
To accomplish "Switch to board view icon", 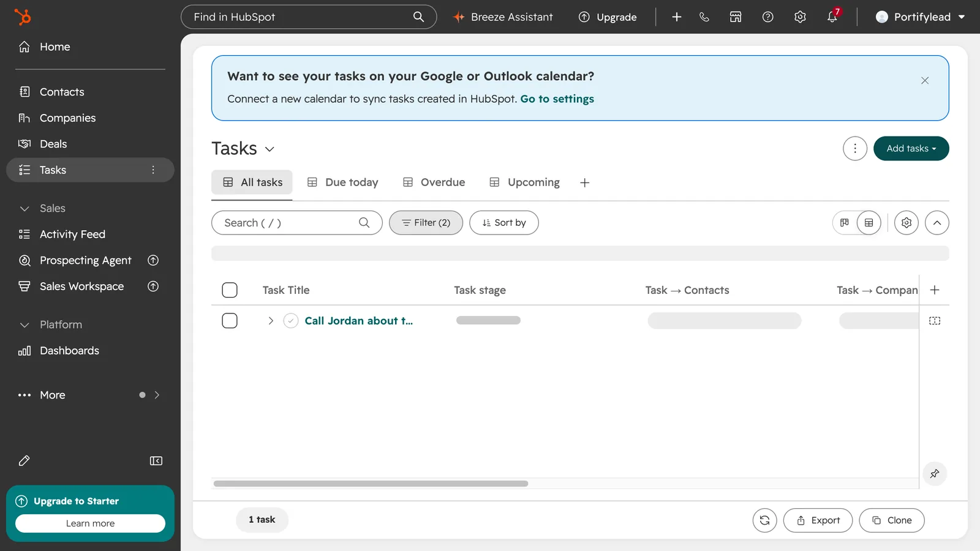I will [x=845, y=223].
